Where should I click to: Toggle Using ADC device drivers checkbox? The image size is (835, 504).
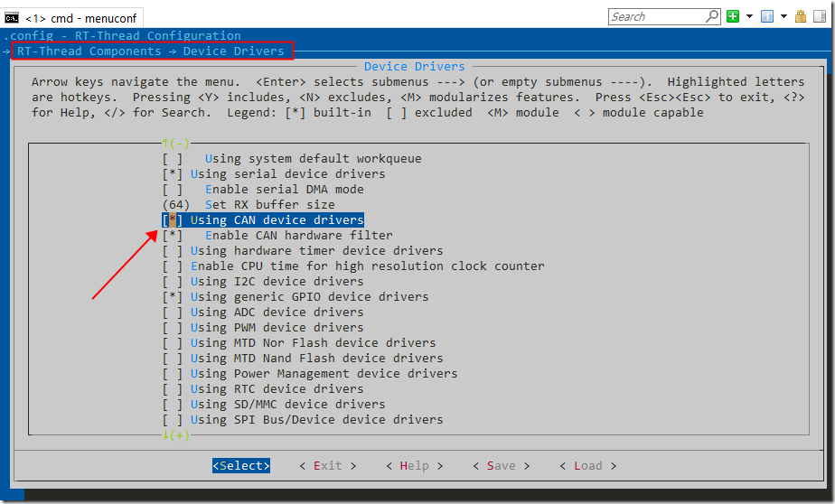point(172,313)
